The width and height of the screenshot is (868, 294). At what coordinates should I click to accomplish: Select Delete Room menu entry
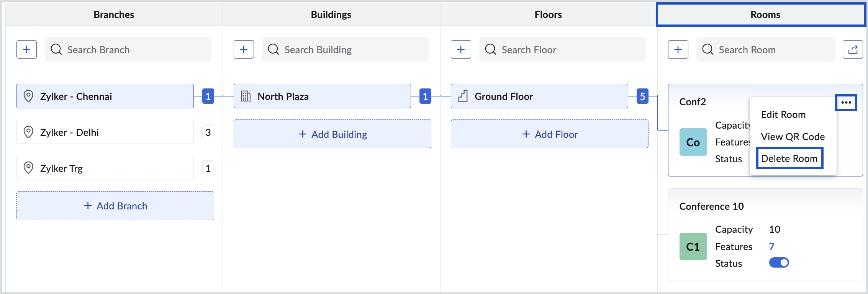pyautogui.click(x=789, y=158)
